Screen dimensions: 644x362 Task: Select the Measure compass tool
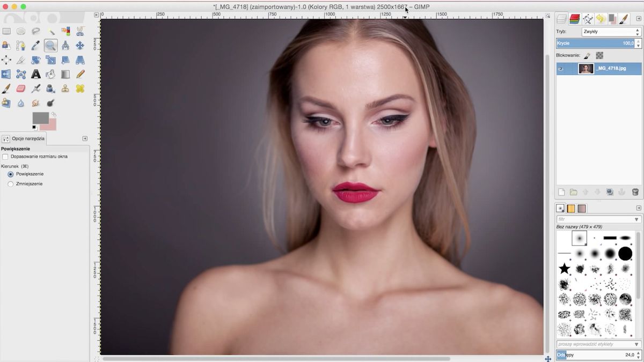click(65, 46)
